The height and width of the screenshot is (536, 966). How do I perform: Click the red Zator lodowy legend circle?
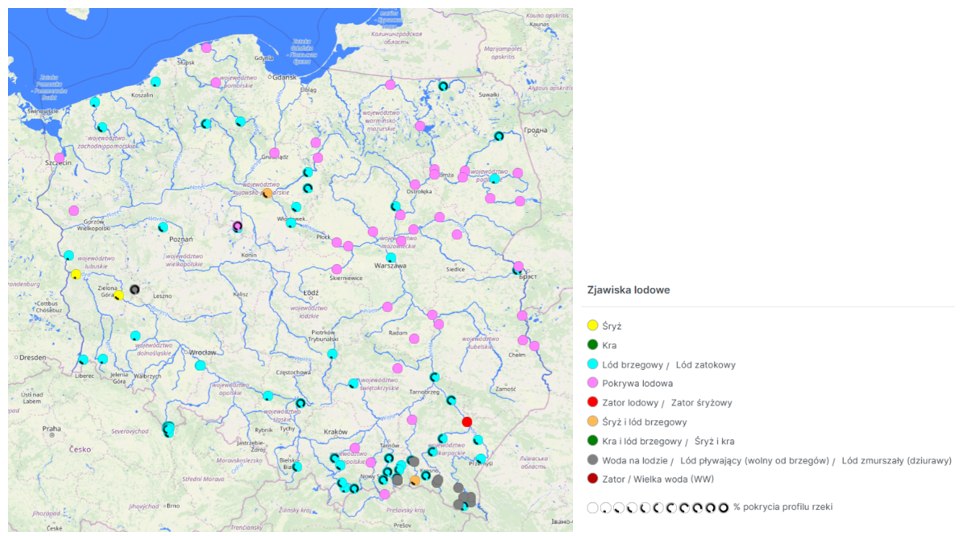pos(593,402)
